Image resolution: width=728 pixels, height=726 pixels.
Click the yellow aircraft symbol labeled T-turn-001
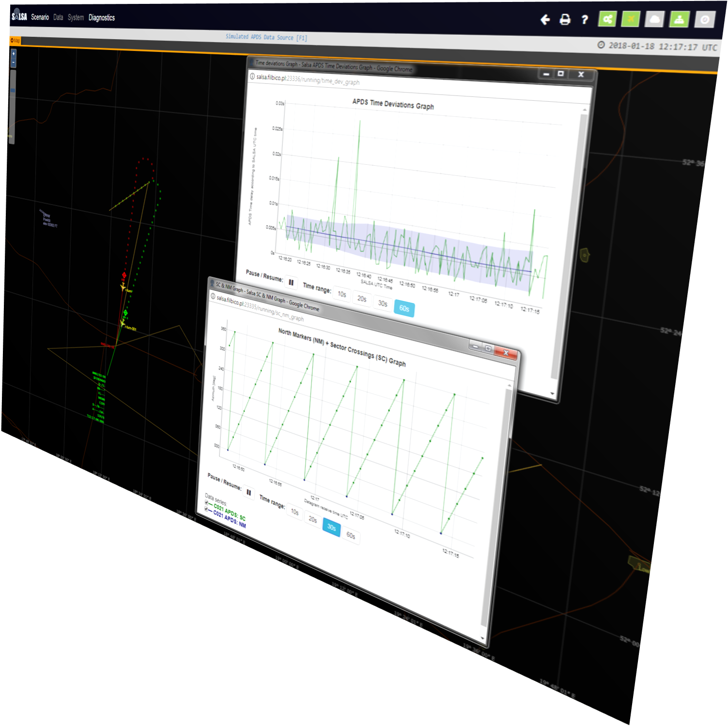(123, 323)
